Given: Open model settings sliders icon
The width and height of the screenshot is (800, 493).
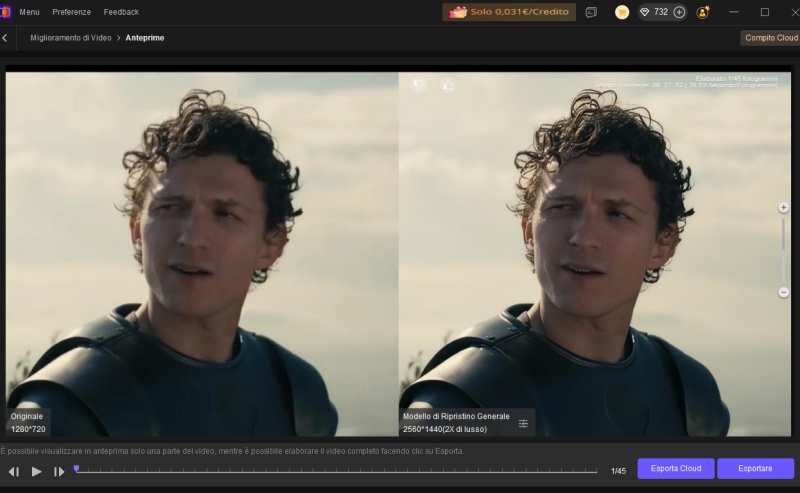Looking at the screenshot, I should [523, 423].
